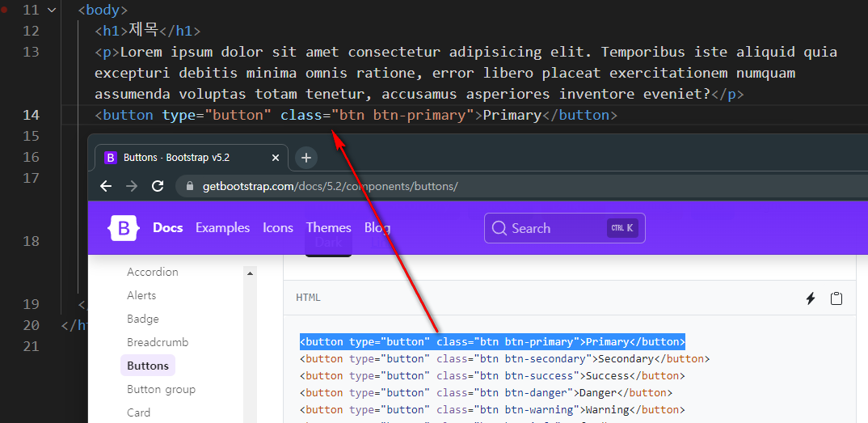
Task: Open Badge in the docs sidebar
Action: [x=143, y=319]
